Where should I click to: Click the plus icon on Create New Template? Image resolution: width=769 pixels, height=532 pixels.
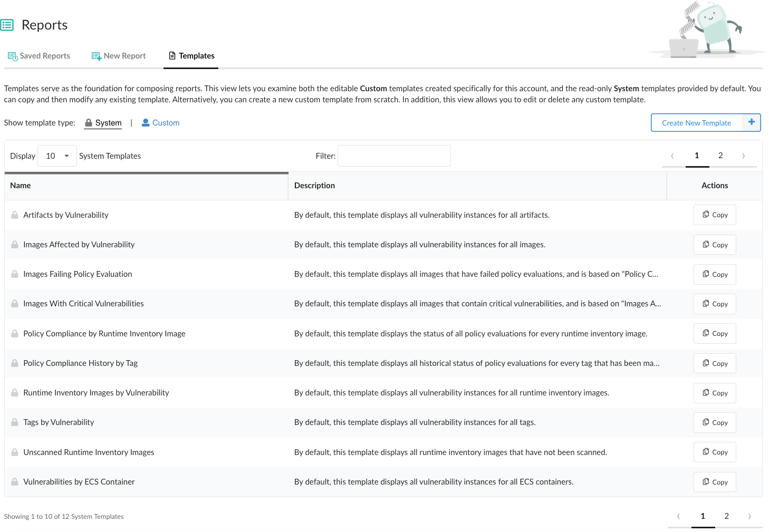[x=751, y=122]
